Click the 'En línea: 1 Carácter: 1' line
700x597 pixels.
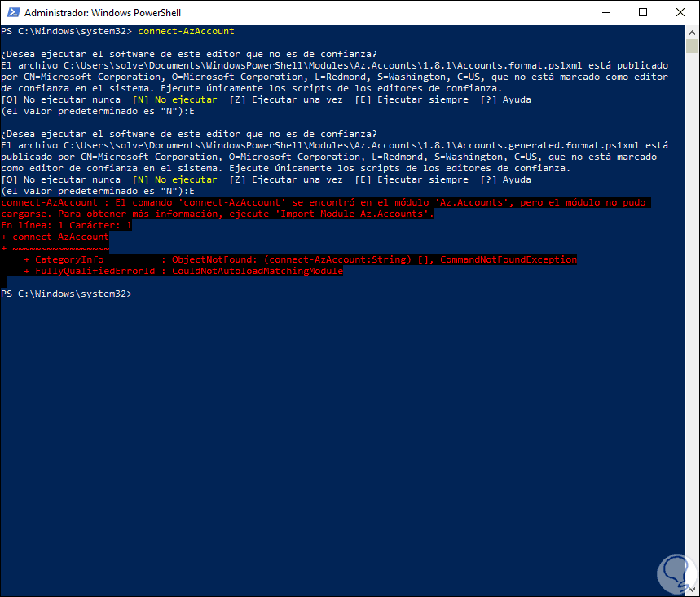67,226
